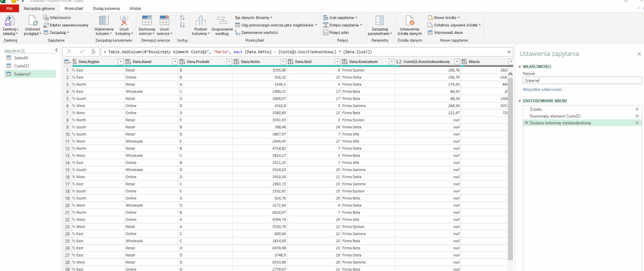Delete the Dodano kolumnę niestandardową step

point(526,123)
